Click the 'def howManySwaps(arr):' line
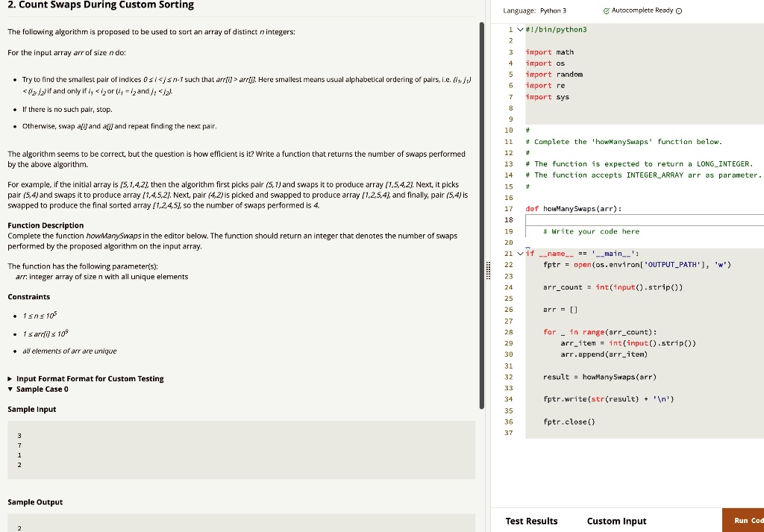Image resolution: width=764 pixels, height=532 pixels. click(573, 208)
